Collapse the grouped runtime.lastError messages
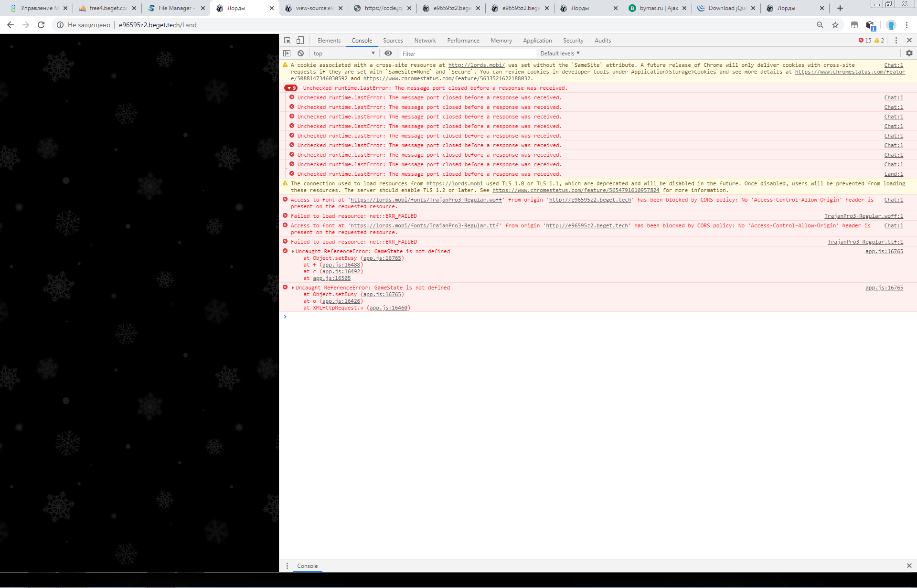 (290, 88)
